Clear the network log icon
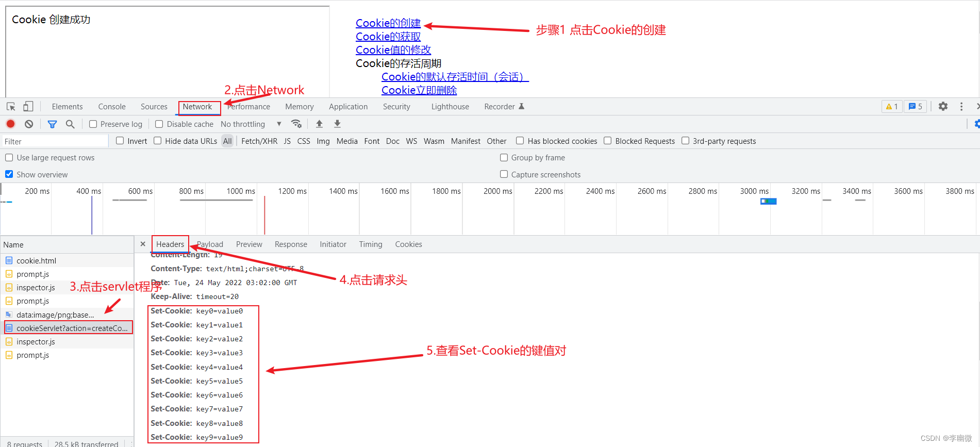This screenshot has width=980, height=447. pyautogui.click(x=29, y=124)
